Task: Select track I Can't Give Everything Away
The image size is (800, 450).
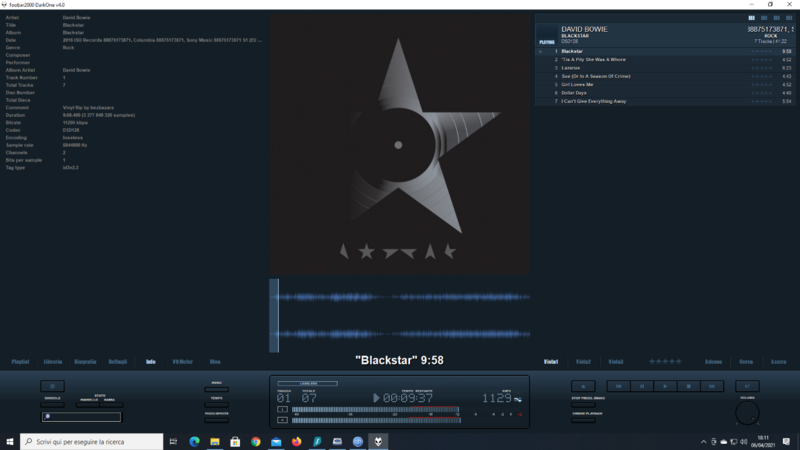Action: (x=665, y=101)
